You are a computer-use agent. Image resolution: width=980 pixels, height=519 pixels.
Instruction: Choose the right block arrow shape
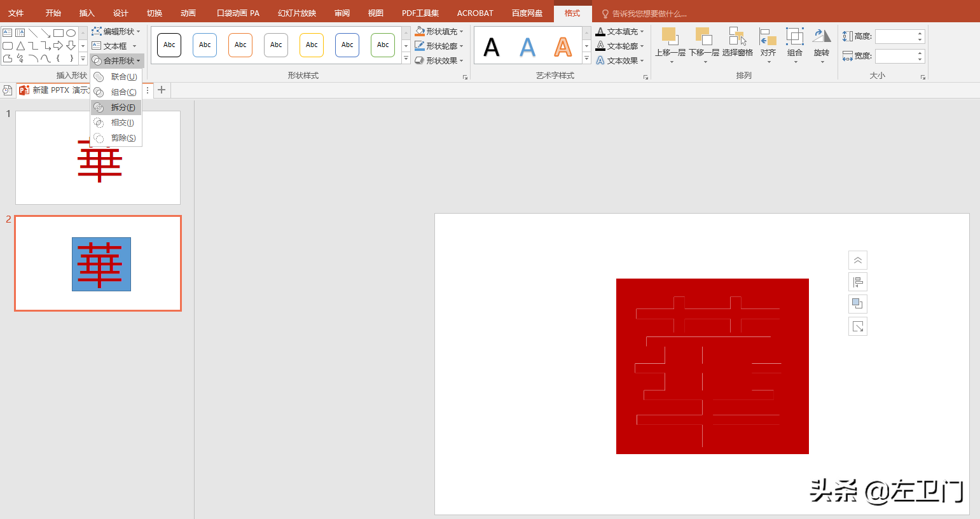(59, 45)
